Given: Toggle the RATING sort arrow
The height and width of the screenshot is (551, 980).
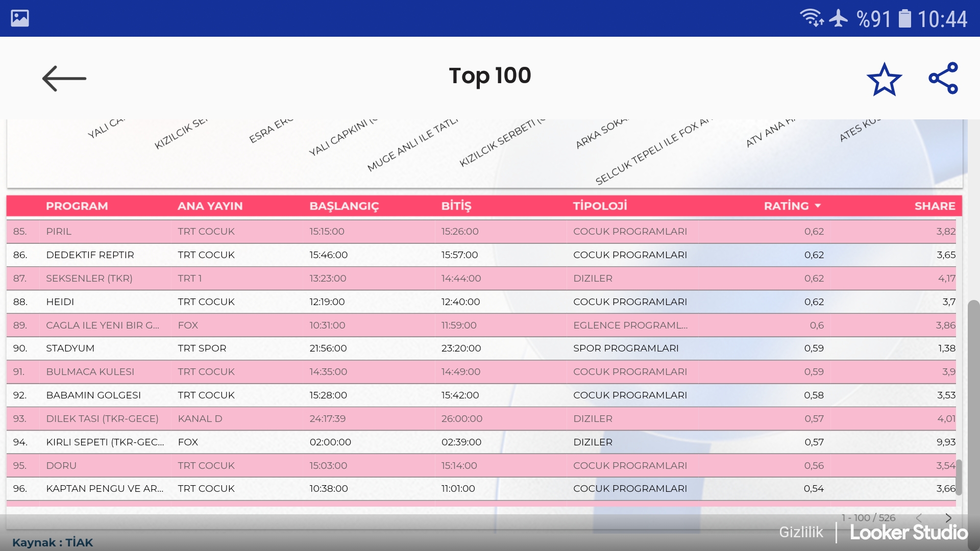Looking at the screenshot, I should click(x=818, y=206).
